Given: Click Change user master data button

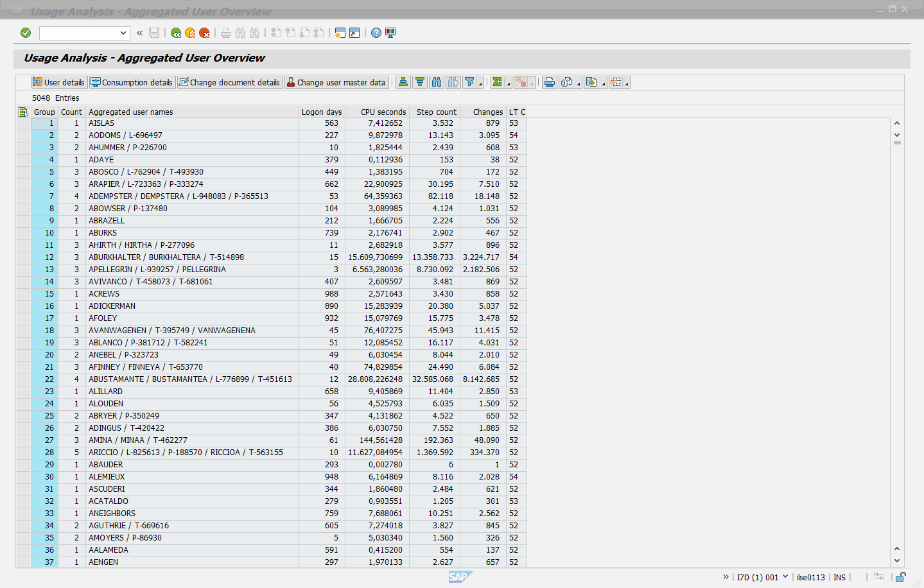Looking at the screenshot, I should [336, 82].
